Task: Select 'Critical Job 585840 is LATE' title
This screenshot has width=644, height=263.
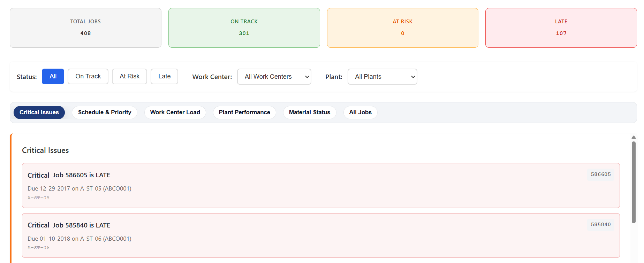Action: [x=69, y=225]
